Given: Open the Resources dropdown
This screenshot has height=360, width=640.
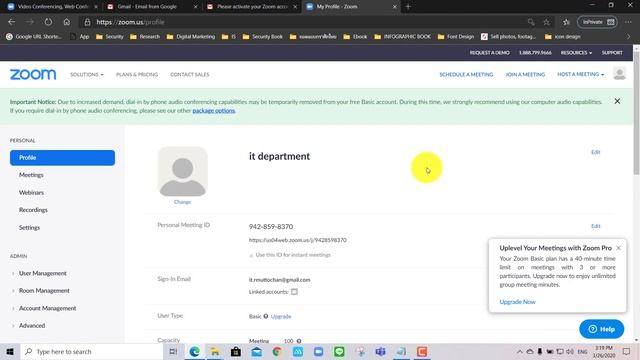Looking at the screenshot, I should tap(576, 53).
